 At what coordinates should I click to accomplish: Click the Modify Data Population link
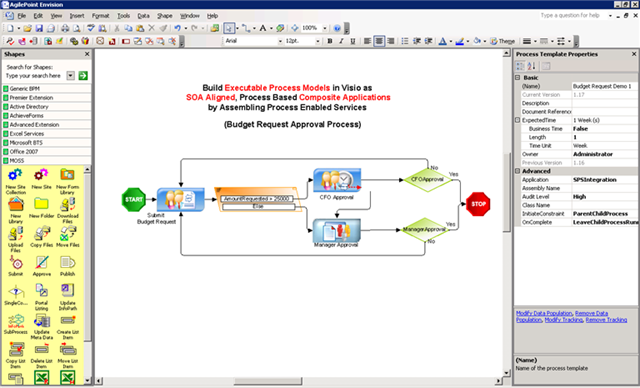click(544, 313)
